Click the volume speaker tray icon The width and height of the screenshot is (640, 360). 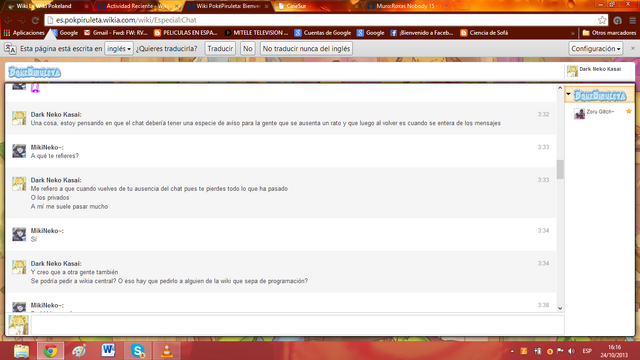571,351
